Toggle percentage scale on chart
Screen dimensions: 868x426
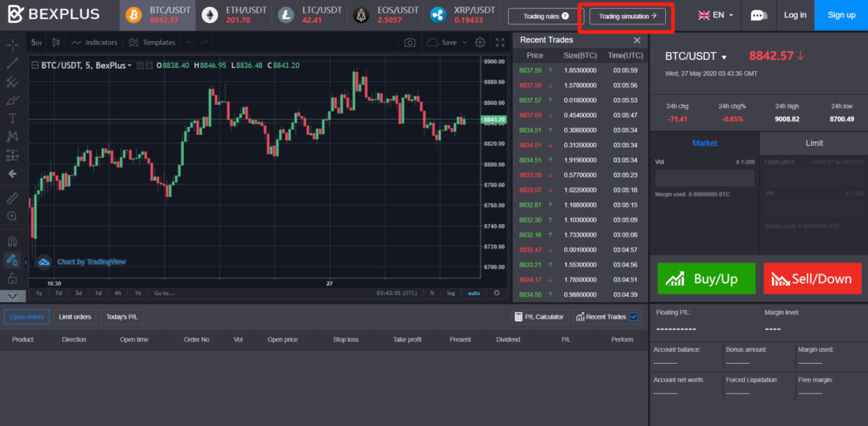pyautogui.click(x=432, y=293)
